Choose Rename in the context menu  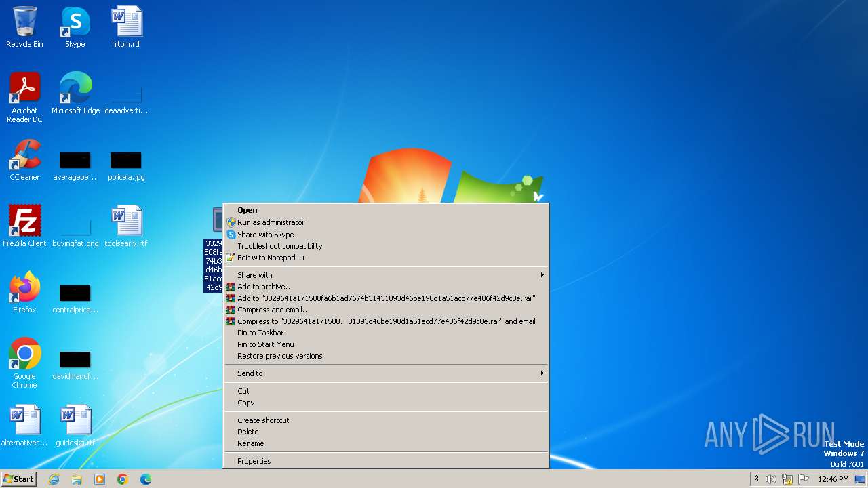pyautogui.click(x=386, y=443)
